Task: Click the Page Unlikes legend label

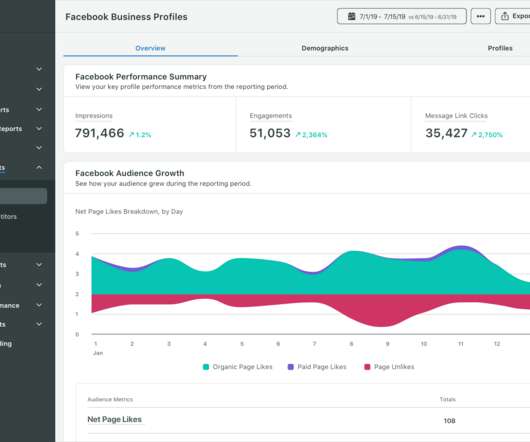Action: [394, 367]
